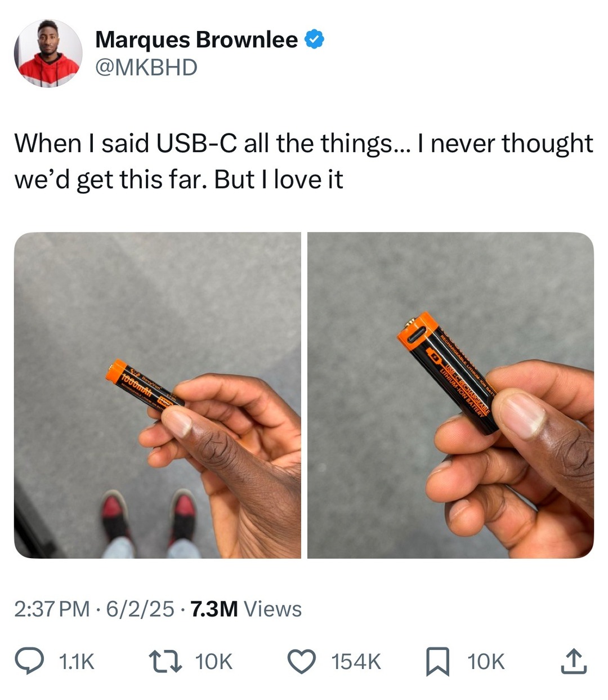
Task: Tap the retweet arrows icon
Action: pyautogui.click(x=165, y=661)
